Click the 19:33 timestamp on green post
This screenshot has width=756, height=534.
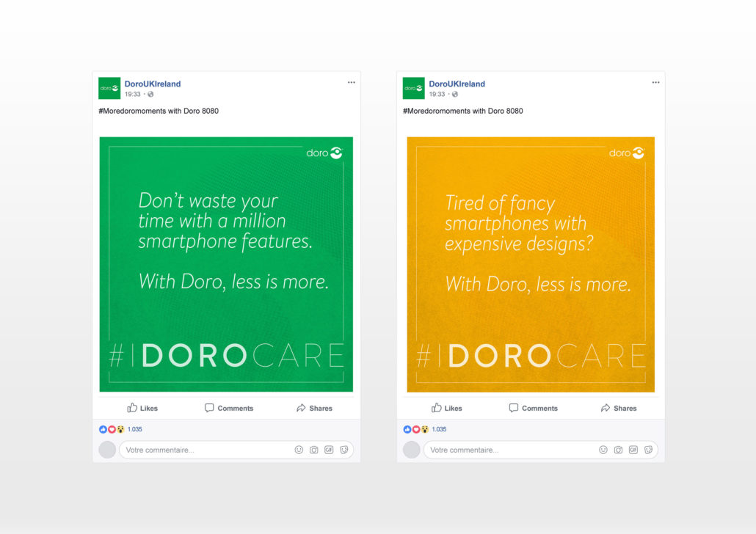click(133, 94)
